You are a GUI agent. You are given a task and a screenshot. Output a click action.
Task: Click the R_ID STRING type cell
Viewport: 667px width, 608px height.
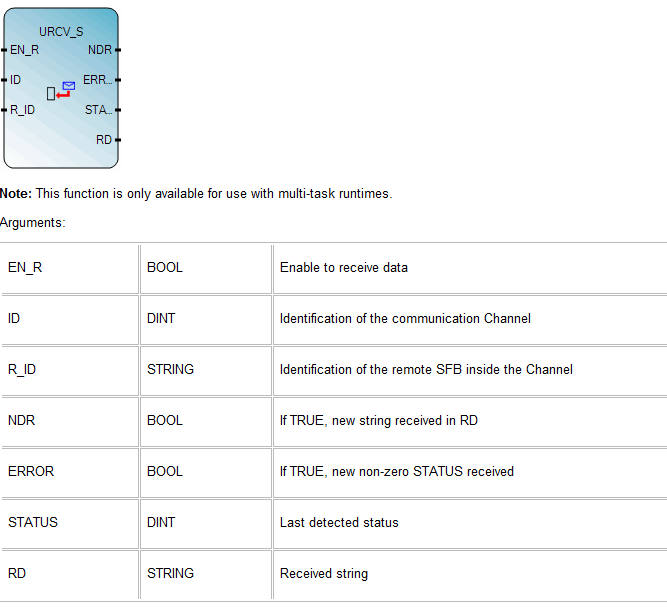(206, 370)
